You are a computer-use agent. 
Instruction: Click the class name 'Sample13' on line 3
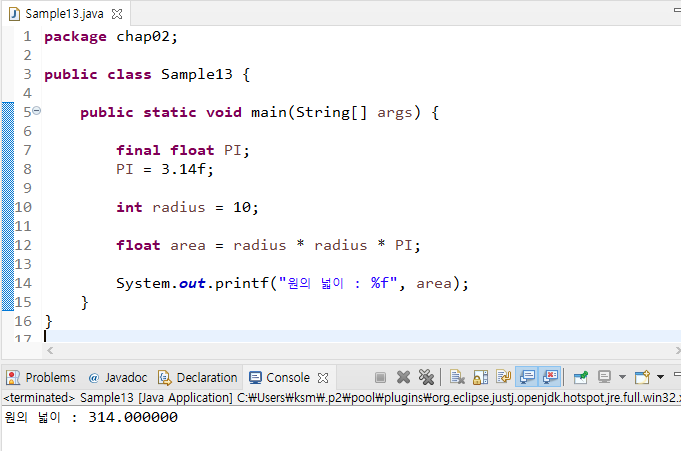[x=197, y=74]
